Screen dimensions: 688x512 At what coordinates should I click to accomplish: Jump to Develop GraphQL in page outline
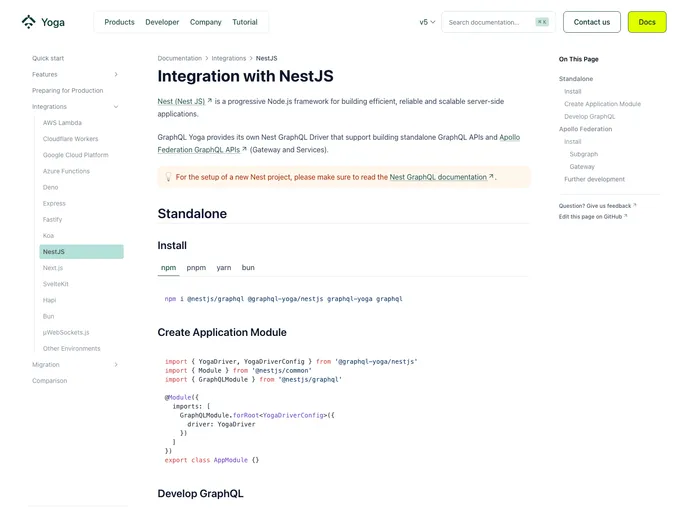click(x=590, y=117)
